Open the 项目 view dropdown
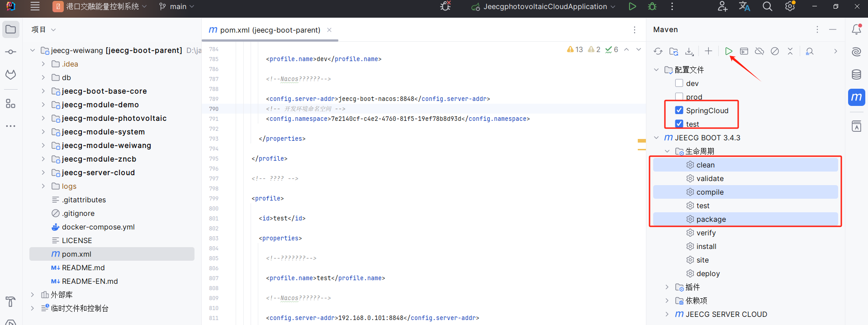This screenshot has height=325, width=868. click(43, 29)
